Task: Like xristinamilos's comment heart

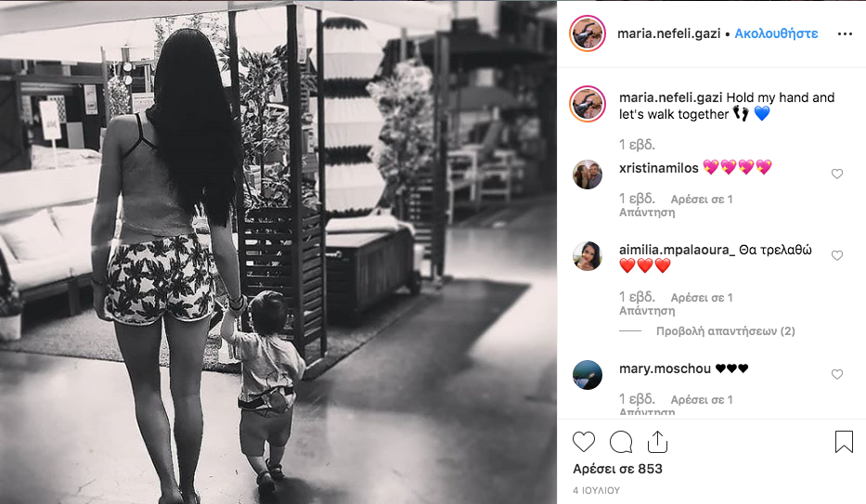Action: click(x=836, y=174)
